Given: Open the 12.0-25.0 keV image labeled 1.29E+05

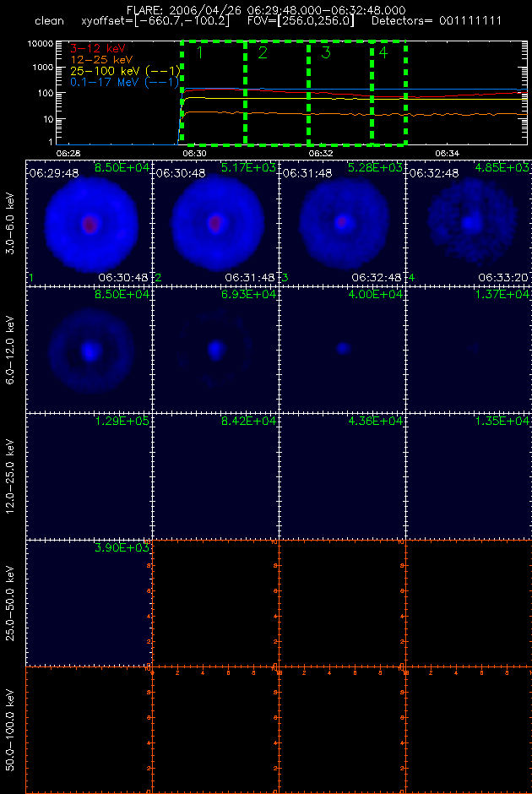Looking at the screenshot, I should (x=89, y=476).
